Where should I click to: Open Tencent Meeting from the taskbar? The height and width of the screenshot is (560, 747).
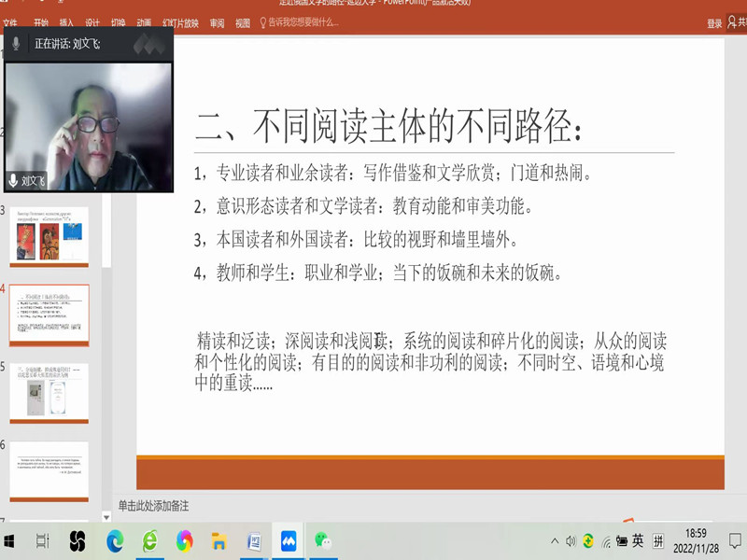click(x=289, y=540)
